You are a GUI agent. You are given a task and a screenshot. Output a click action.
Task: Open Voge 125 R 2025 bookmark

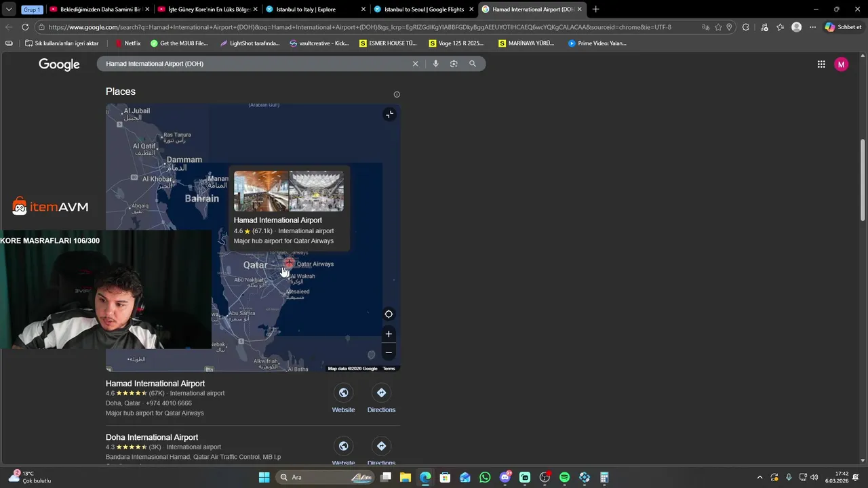click(x=456, y=43)
